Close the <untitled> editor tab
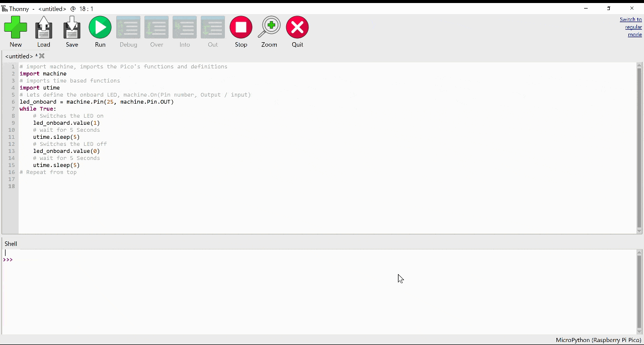This screenshot has height=345, width=644. [42, 56]
